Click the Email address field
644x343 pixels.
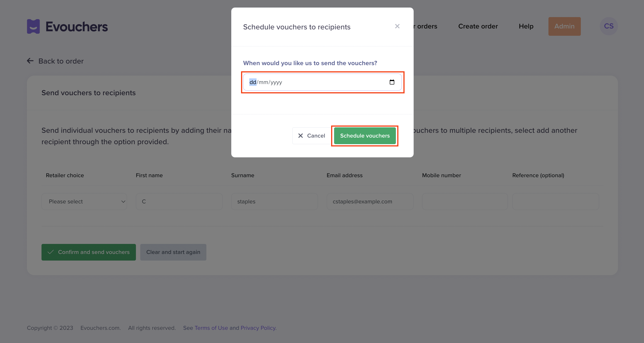[x=370, y=202]
